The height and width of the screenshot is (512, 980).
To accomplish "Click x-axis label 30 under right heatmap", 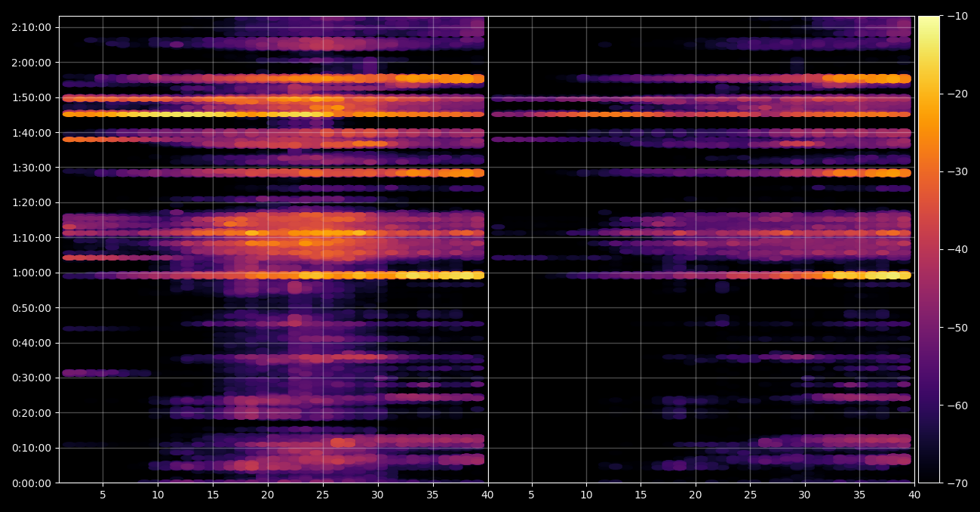I will coord(805,495).
